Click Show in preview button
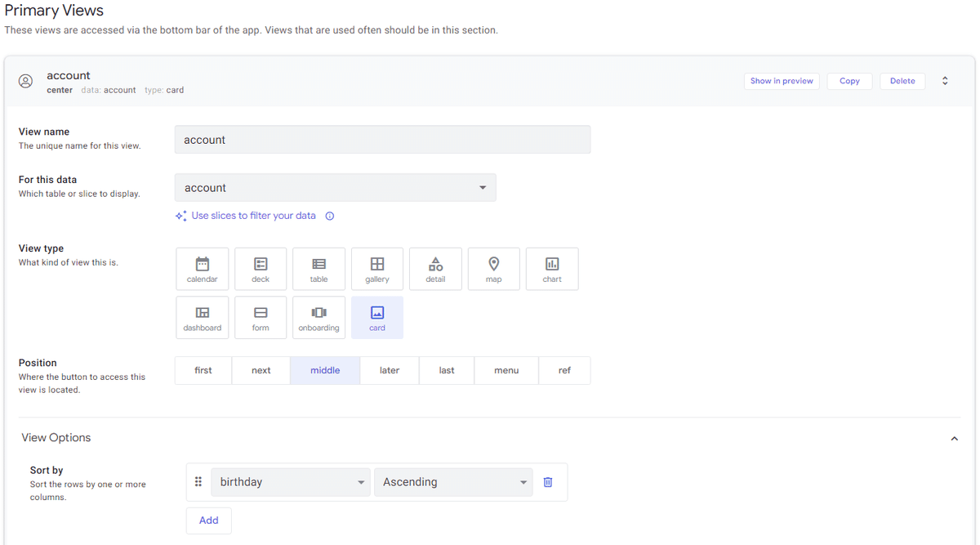The height and width of the screenshot is (545, 980). [x=782, y=81]
